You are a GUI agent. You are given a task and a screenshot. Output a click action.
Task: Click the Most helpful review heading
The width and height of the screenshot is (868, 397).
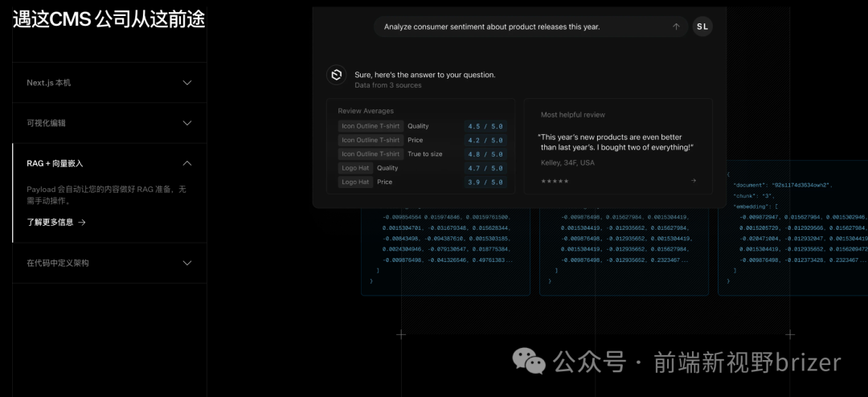click(x=573, y=115)
